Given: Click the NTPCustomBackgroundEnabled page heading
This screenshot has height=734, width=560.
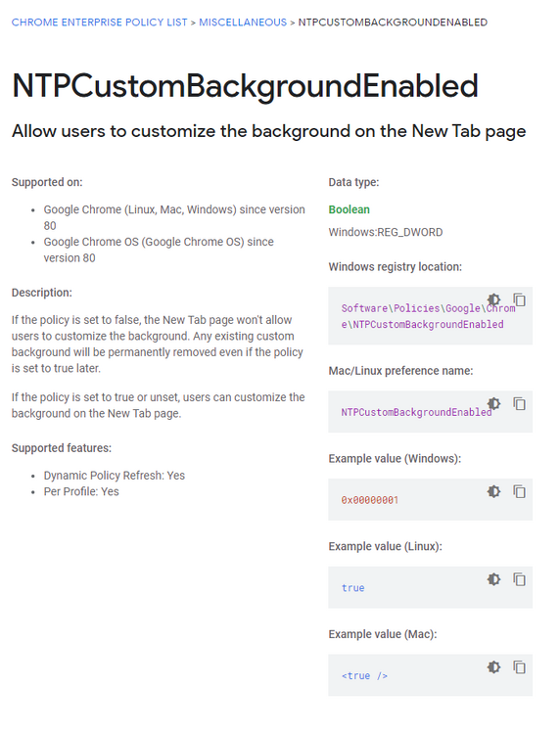Looking at the screenshot, I should (245, 86).
